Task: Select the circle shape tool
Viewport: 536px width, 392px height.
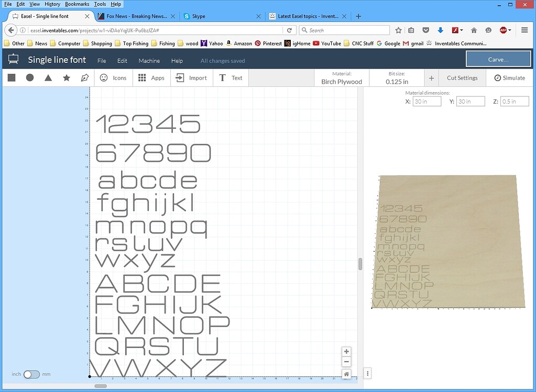Action: (30, 77)
